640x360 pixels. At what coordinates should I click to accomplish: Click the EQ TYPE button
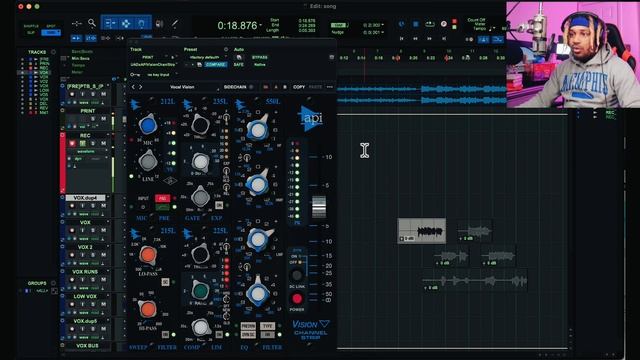[x=268, y=326]
